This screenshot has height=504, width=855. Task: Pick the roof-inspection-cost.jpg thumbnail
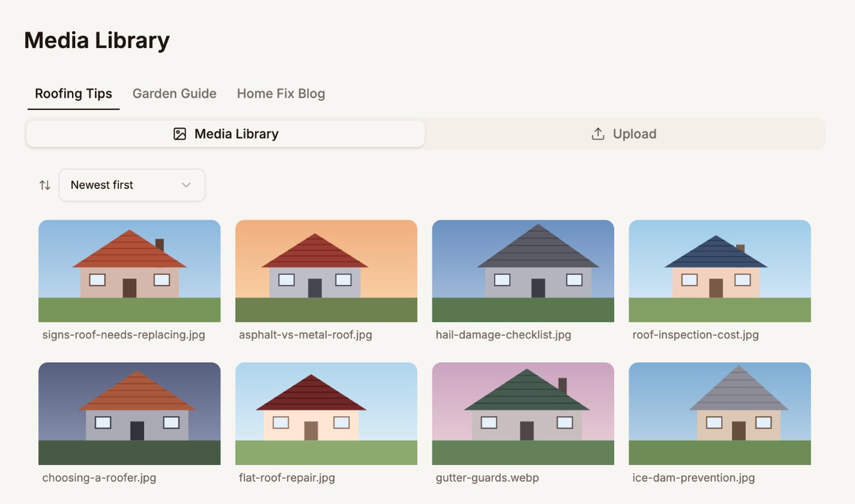click(719, 271)
